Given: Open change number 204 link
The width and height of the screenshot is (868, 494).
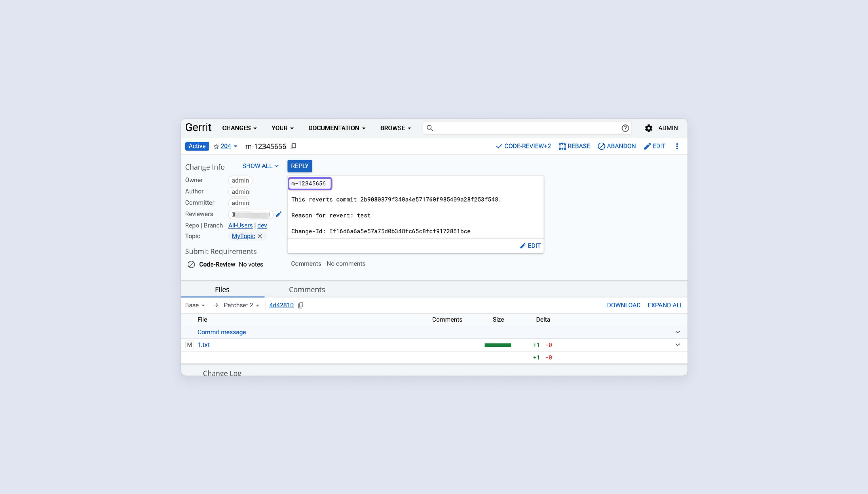Looking at the screenshot, I should click(226, 146).
